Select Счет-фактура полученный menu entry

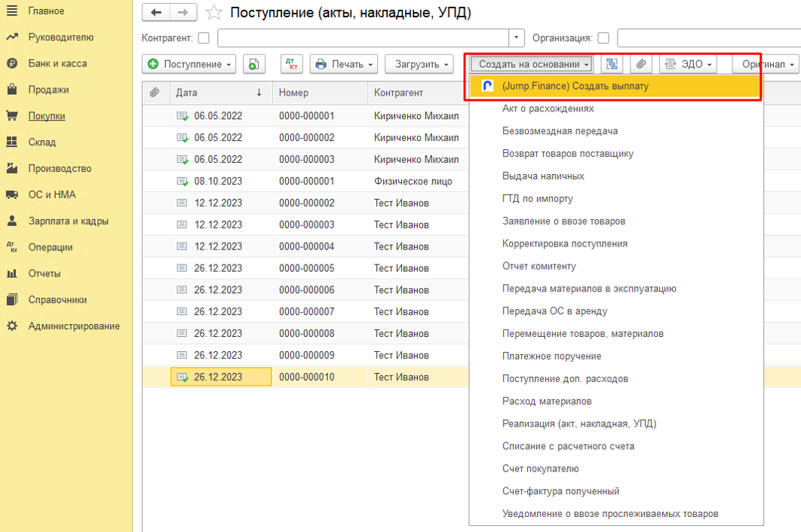560,491
